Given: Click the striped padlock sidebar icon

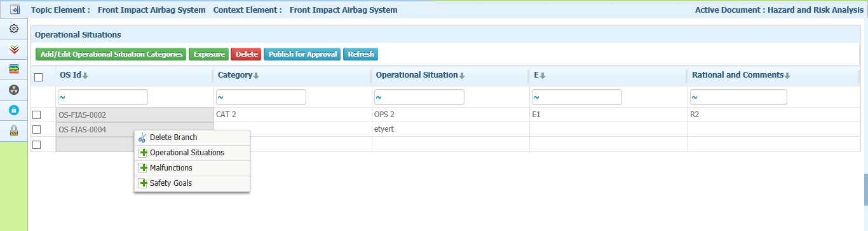Looking at the screenshot, I should [13, 130].
